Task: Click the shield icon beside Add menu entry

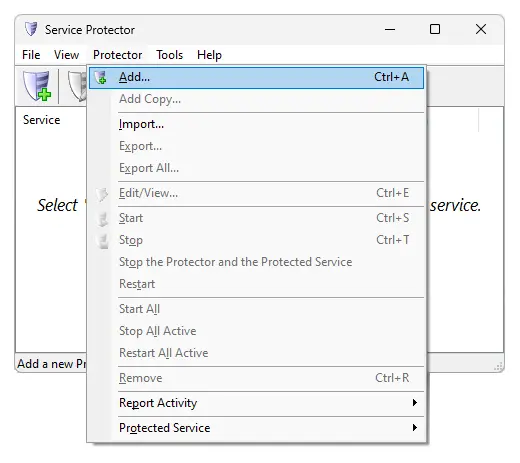Action: [100, 77]
